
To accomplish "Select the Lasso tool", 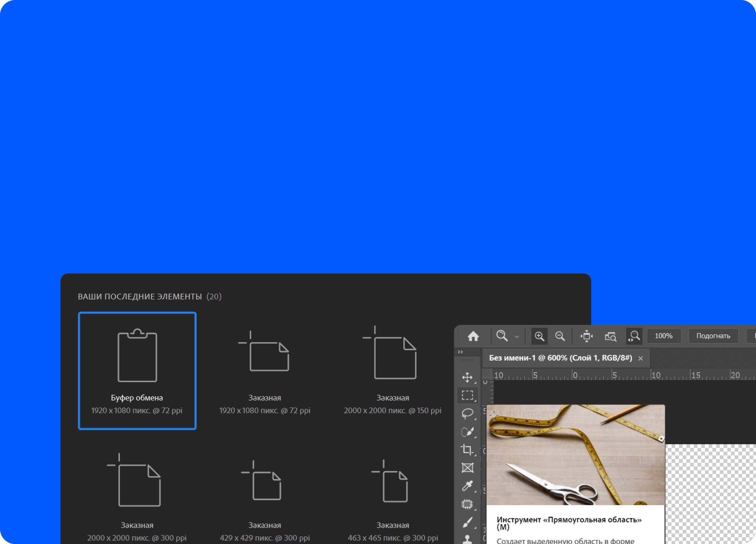I will (467, 413).
